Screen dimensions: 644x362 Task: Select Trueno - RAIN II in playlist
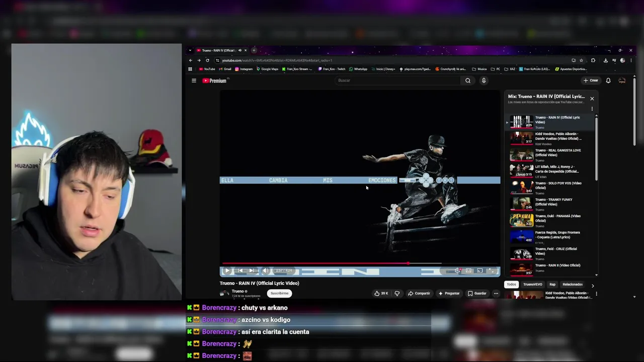[551, 268]
